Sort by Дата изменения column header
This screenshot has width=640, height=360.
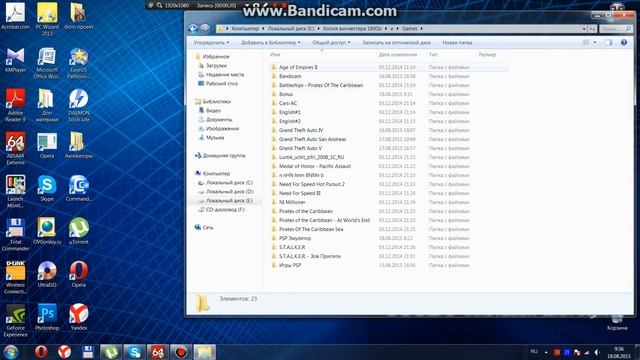(398, 54)
